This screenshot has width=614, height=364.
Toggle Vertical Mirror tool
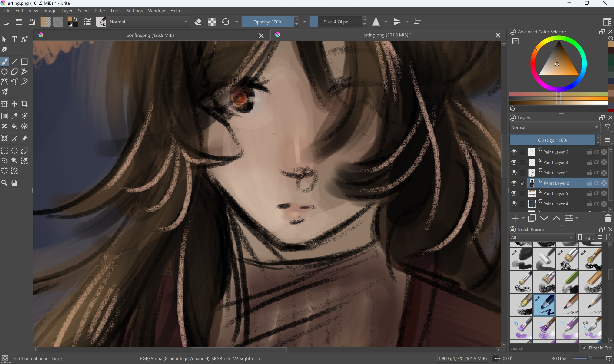tap(397, 22)
